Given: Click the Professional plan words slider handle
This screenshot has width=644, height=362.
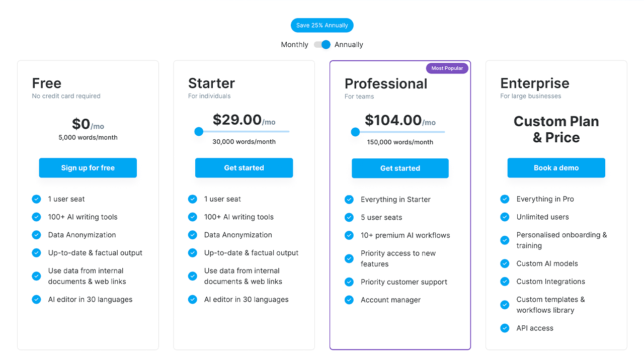Looking at the screenshot, I should [x=355, y=132].
